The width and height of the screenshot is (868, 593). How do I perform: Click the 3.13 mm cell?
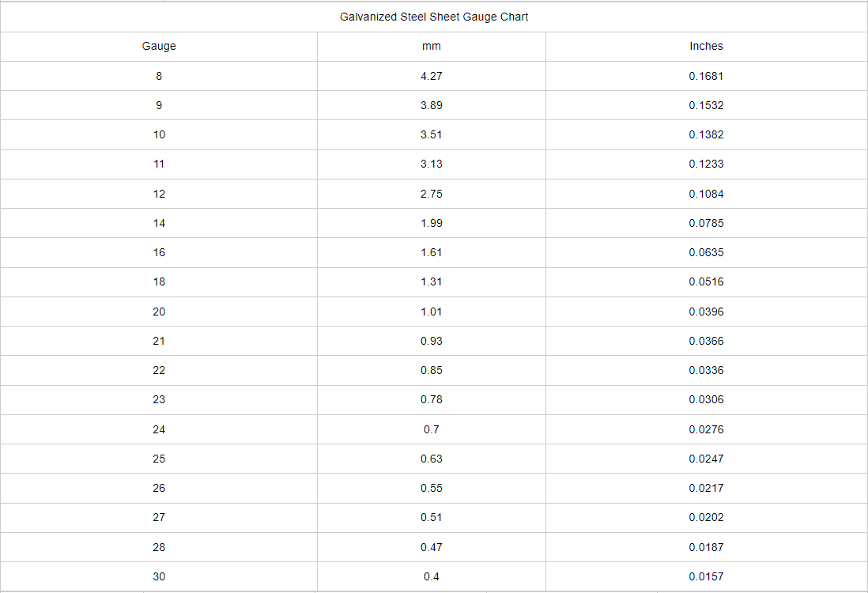tap(432, 164)
